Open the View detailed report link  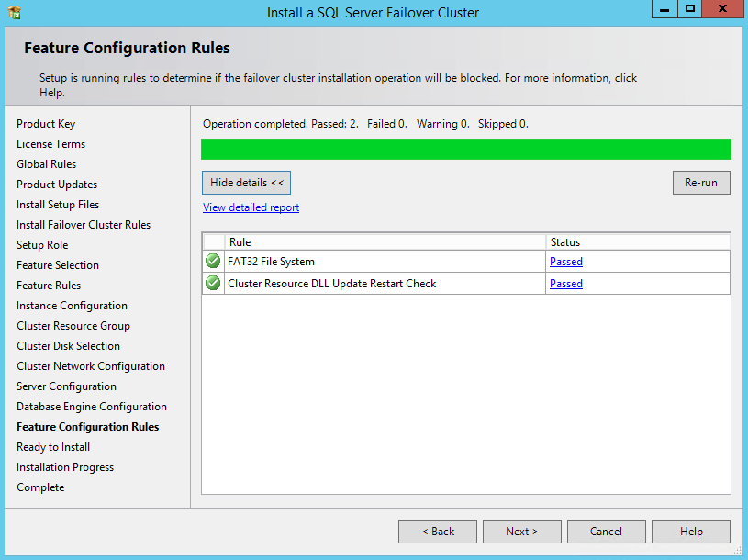click(251, 207)
